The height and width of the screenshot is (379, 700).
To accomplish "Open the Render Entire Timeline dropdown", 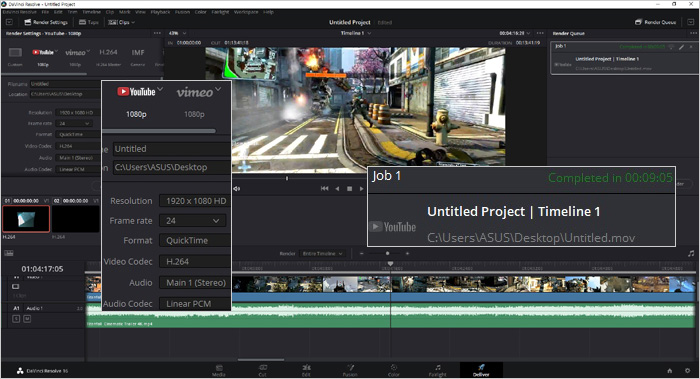I will [322, 254].
